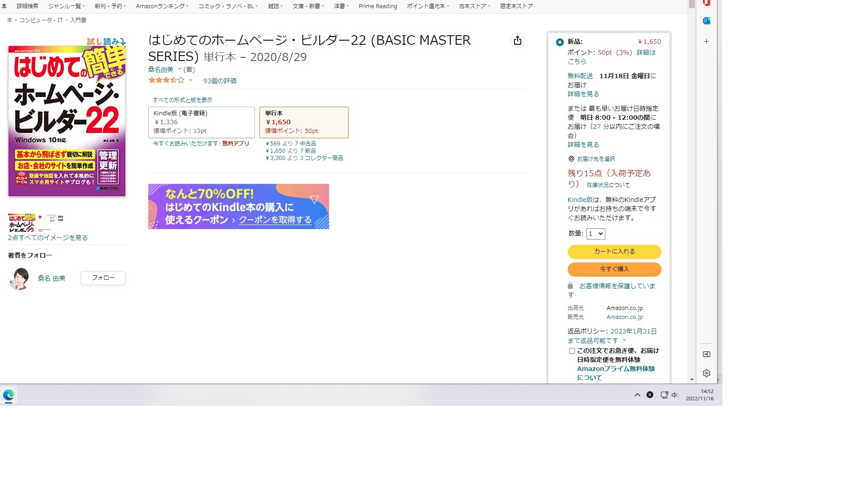Open the ジャンル一覧 menu

[66, 6]
